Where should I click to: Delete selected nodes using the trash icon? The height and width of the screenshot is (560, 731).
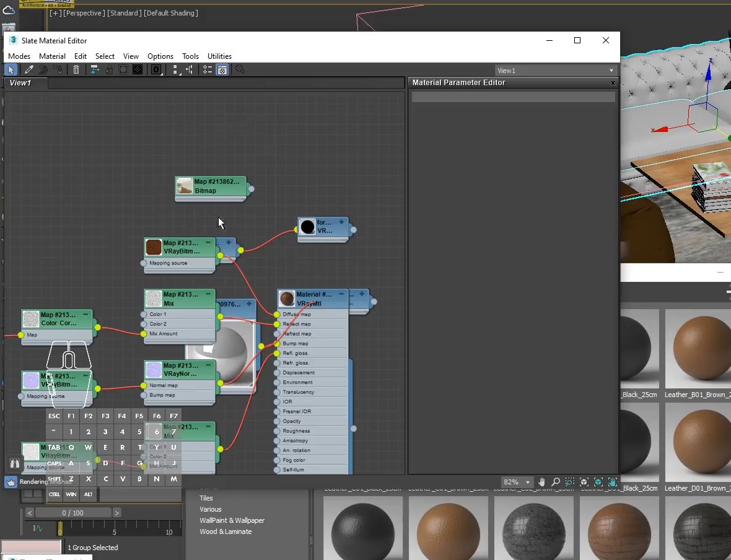pyautogui.click(x=76, y=69)
